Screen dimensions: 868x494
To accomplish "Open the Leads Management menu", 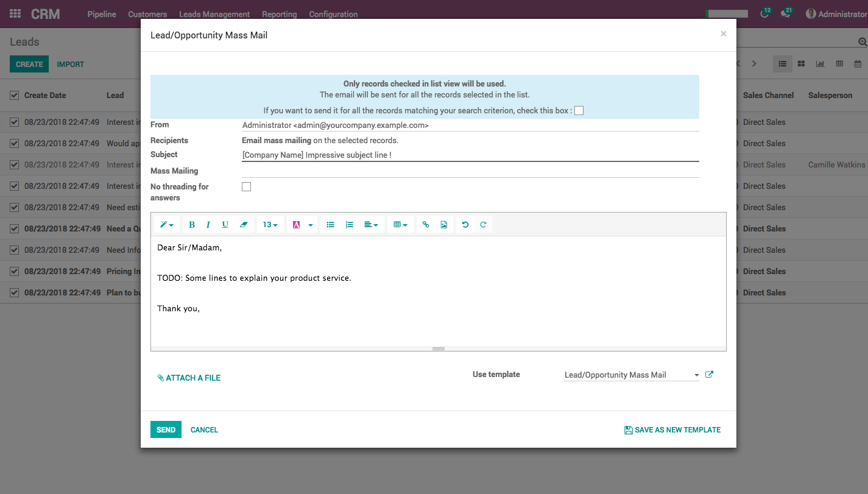I will [214, 14].
